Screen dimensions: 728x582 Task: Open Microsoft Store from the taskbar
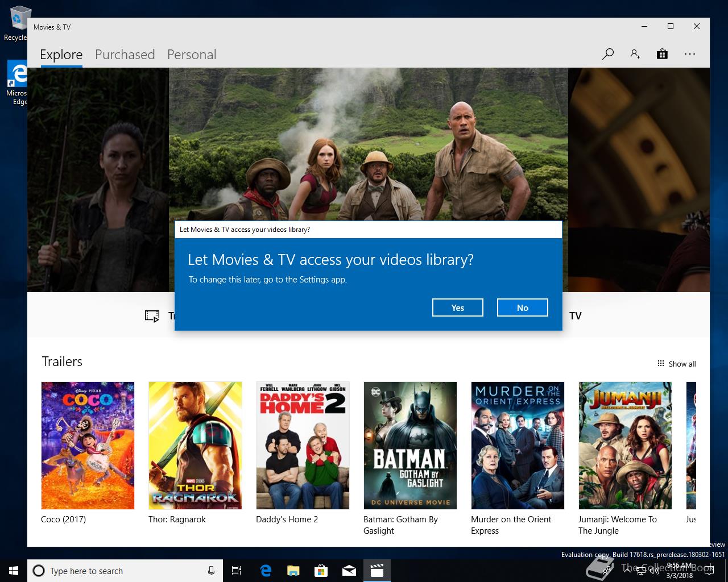tap(321, 571)
